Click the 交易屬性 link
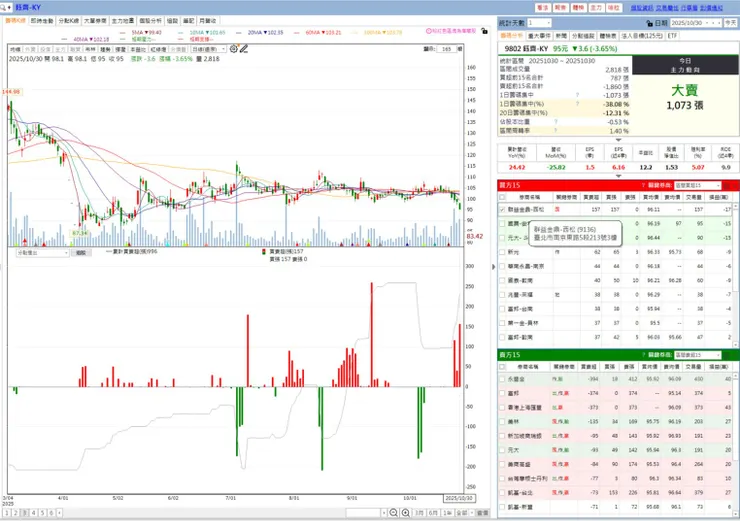This screenshot has height=521, width=740. point(667,8)
